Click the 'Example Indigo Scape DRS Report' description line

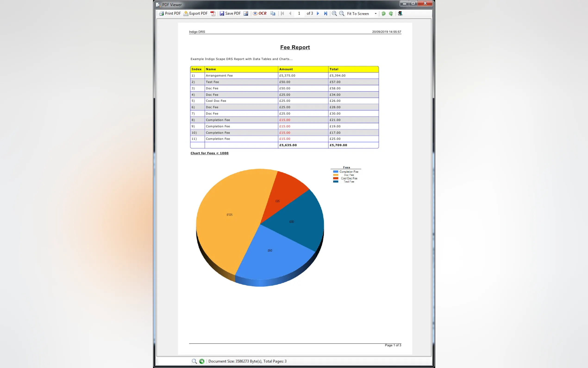[x=241, y=59]
